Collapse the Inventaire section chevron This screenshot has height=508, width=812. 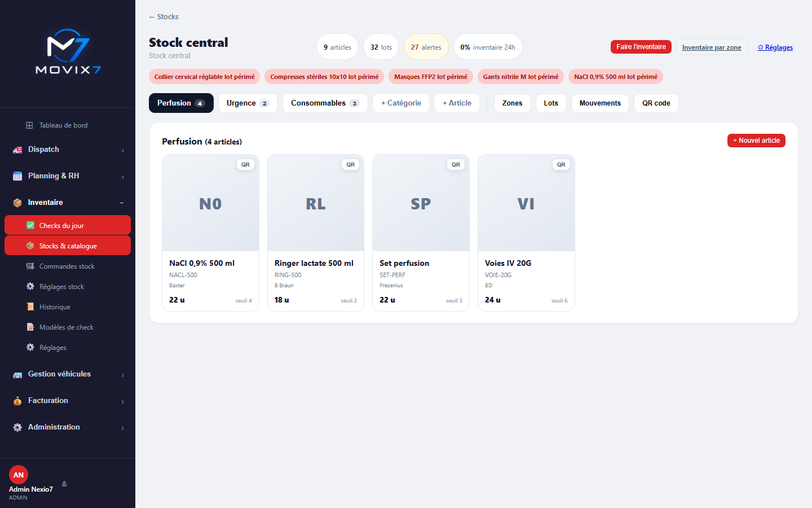point(122,203)
